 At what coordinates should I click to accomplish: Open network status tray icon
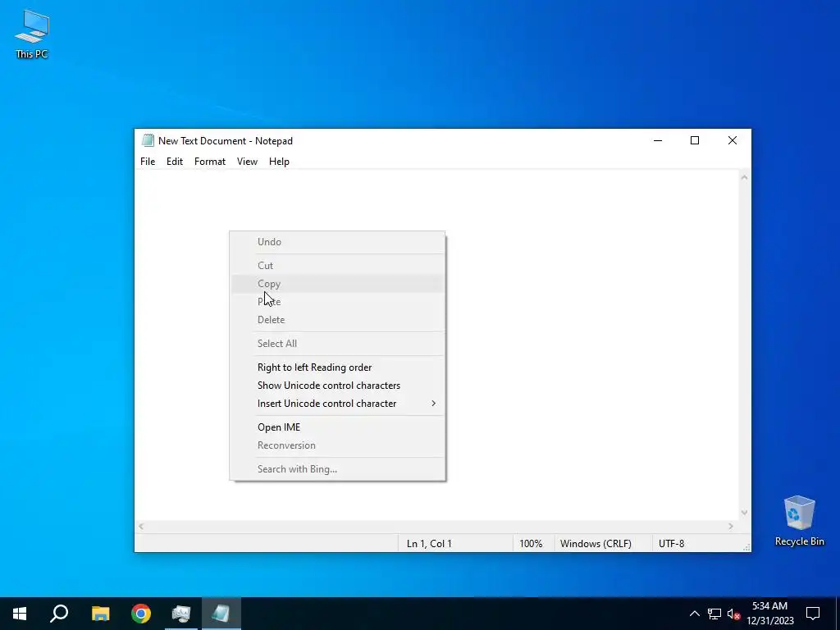pos(714,614)
